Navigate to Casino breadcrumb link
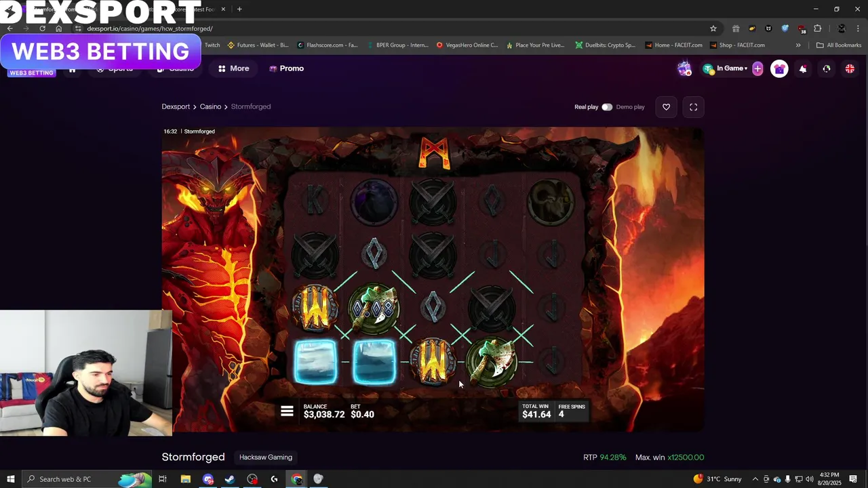 pyautogui.click(x=210, y=106)
